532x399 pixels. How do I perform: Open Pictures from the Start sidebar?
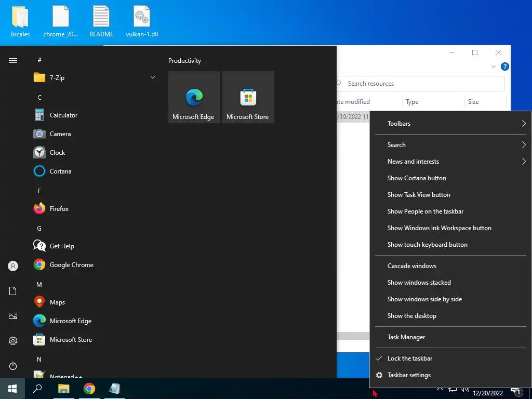13,316
